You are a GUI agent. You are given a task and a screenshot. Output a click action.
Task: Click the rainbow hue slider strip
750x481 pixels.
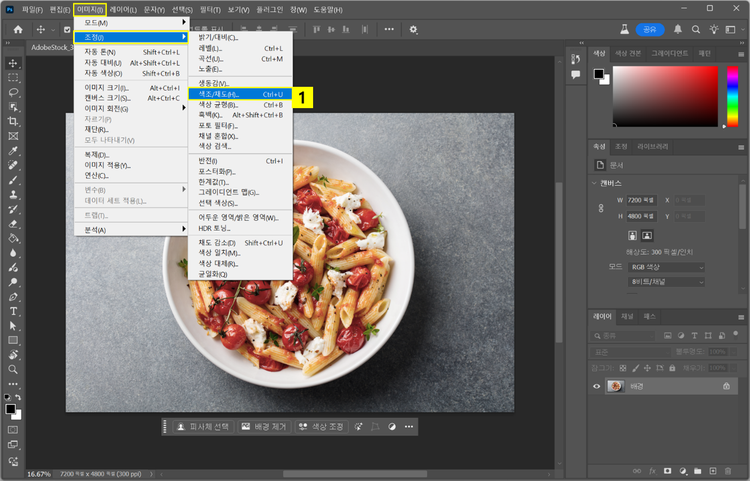[x=732, y=96]
